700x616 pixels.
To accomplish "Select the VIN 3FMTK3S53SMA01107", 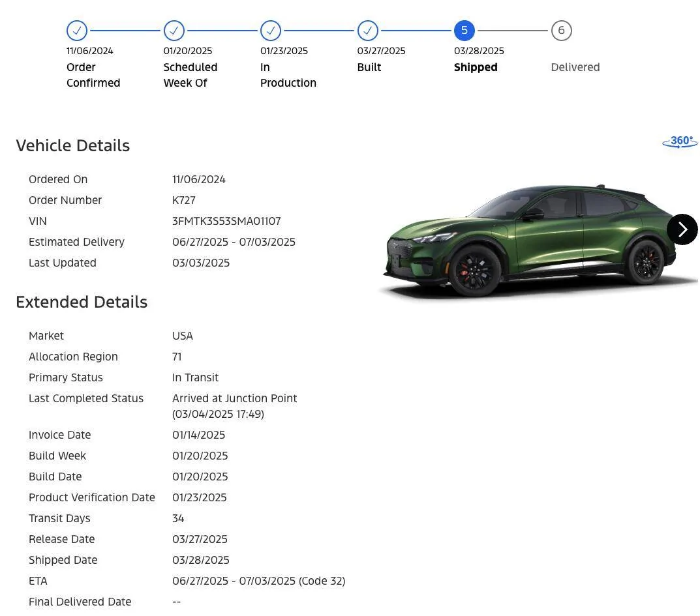I will coord(226,221).
